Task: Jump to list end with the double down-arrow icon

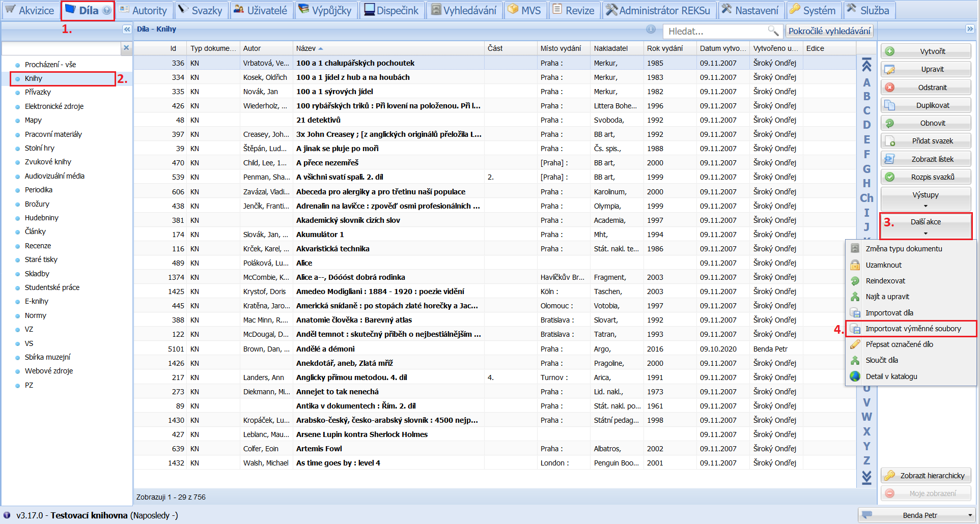Action: [x=866, y=477]
